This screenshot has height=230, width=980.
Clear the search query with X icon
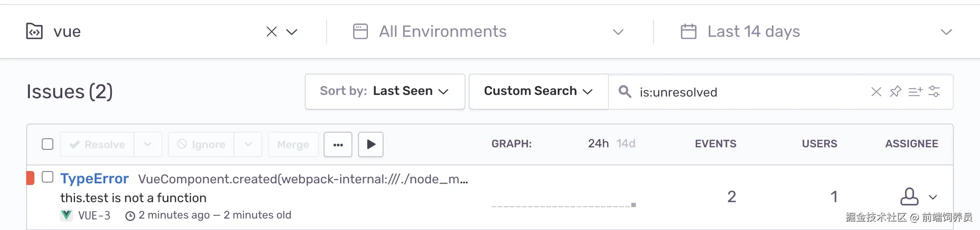(876, 92)
